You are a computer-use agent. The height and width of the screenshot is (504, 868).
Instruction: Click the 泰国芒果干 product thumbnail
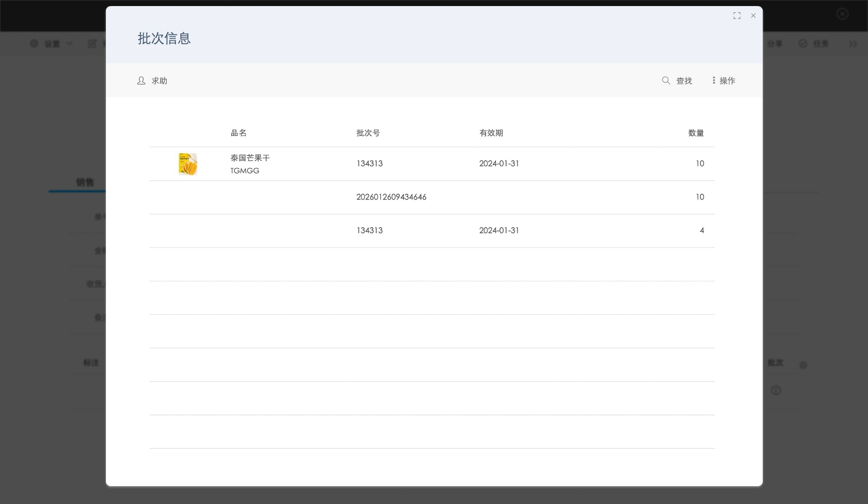point(188,164)
